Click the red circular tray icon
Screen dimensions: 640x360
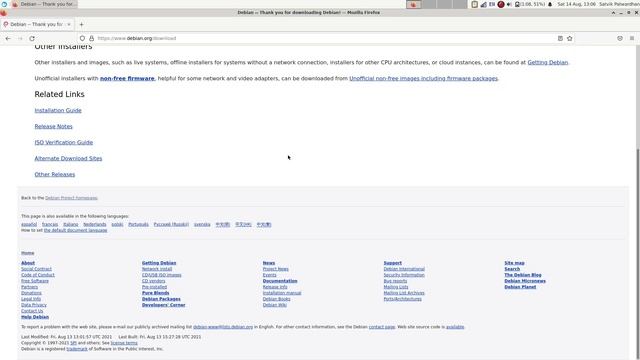coord(501,4)
